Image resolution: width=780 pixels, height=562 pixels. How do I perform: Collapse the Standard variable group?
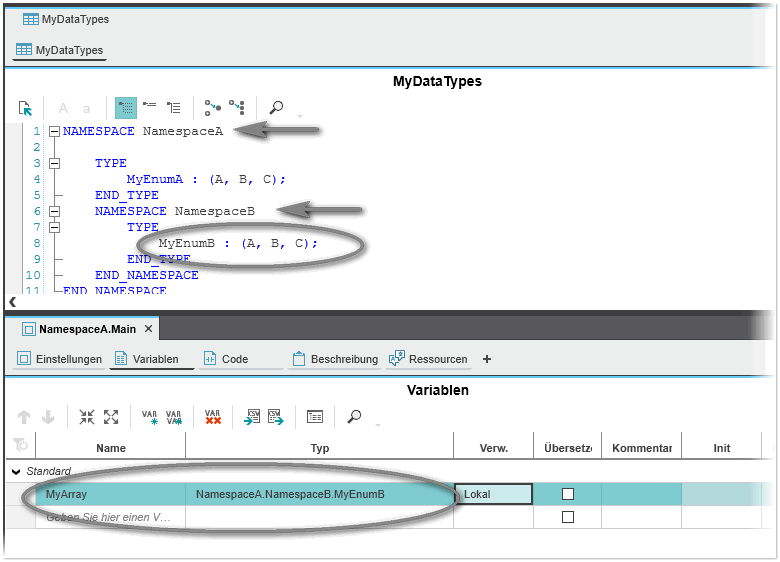[17, 471]
